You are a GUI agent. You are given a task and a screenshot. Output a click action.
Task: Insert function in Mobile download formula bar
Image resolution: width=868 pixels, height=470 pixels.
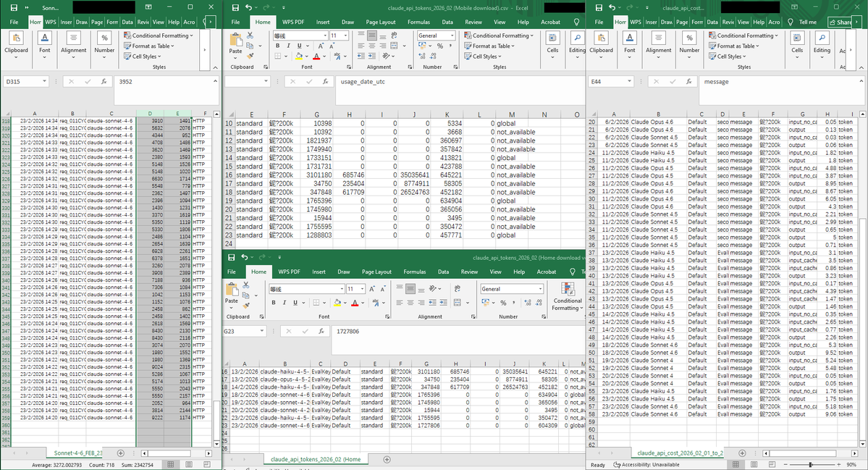point(326,81)
